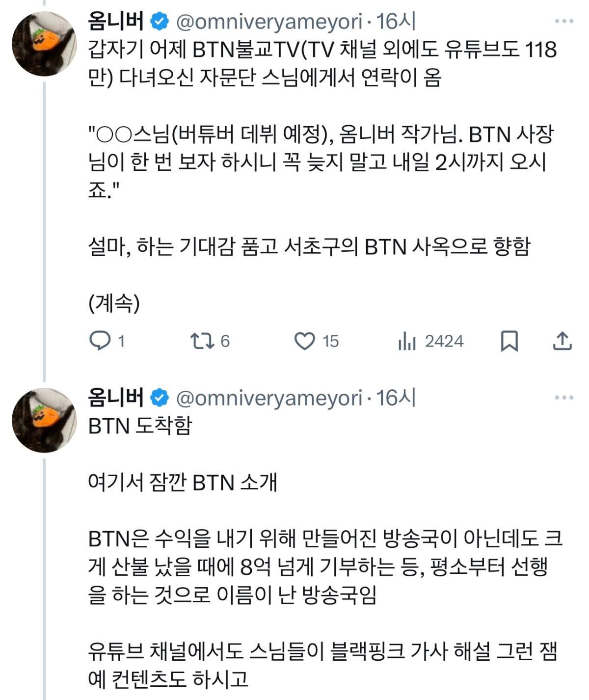Retweet the first tweet with 6 reposts

click(x=202, y=341)
